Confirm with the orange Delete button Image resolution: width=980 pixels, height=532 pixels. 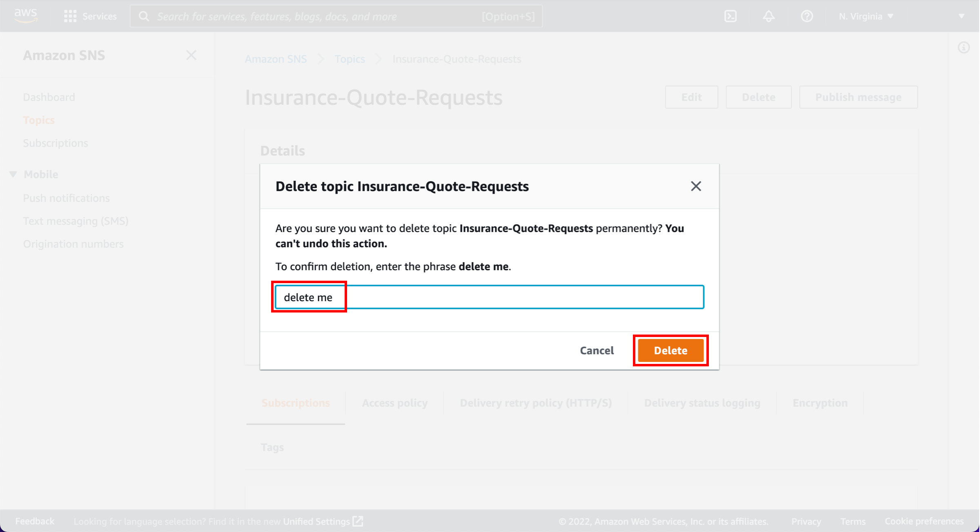coord(671,350)
